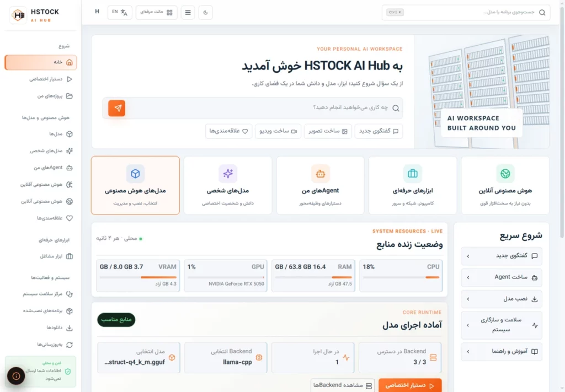Click the برنامه‌های نصب‌شده package icon
Image resolution: width=565 pixels, height=392 pixels.
coord(69,311)
